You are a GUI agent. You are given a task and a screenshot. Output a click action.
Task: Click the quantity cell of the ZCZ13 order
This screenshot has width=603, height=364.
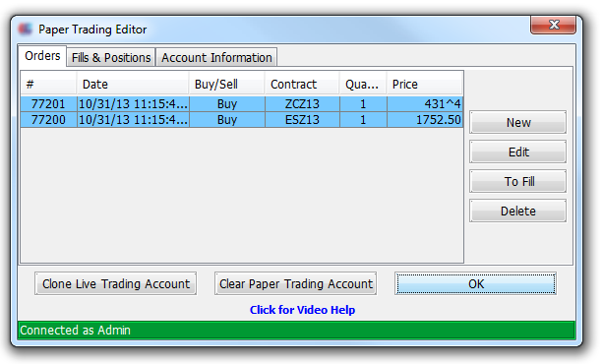point(363,104)
